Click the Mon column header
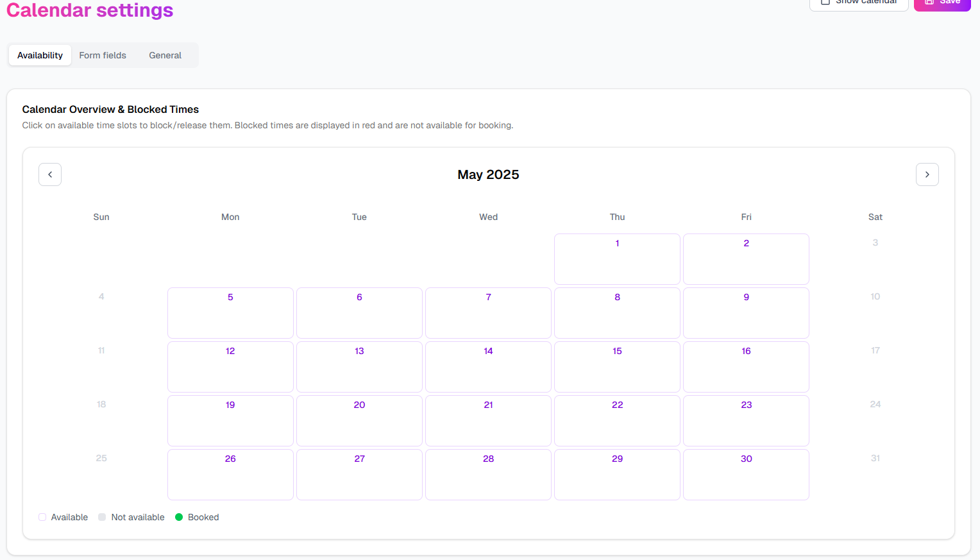This screenshot has width=980, height=560. [x=230, y=217]
